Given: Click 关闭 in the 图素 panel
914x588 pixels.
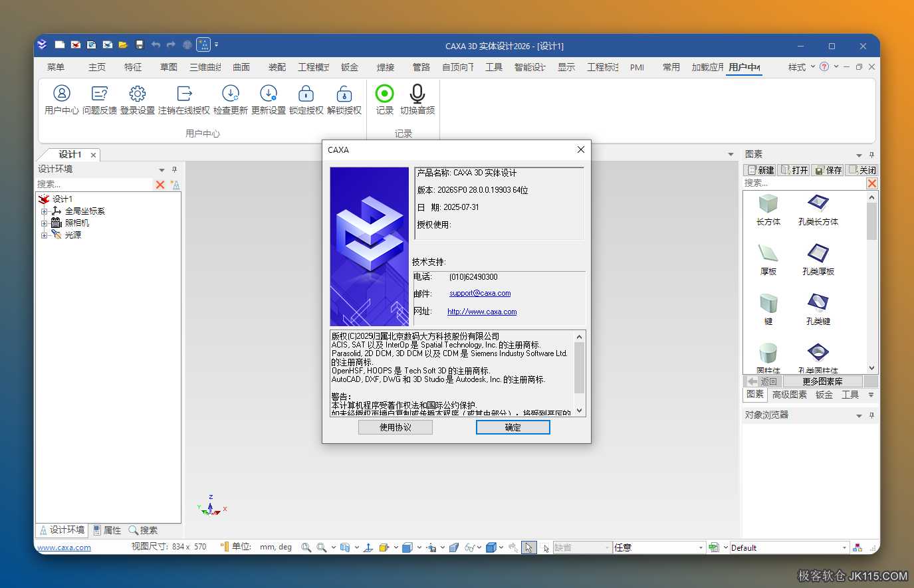Looking at the screenshot, I should [861, 170].
